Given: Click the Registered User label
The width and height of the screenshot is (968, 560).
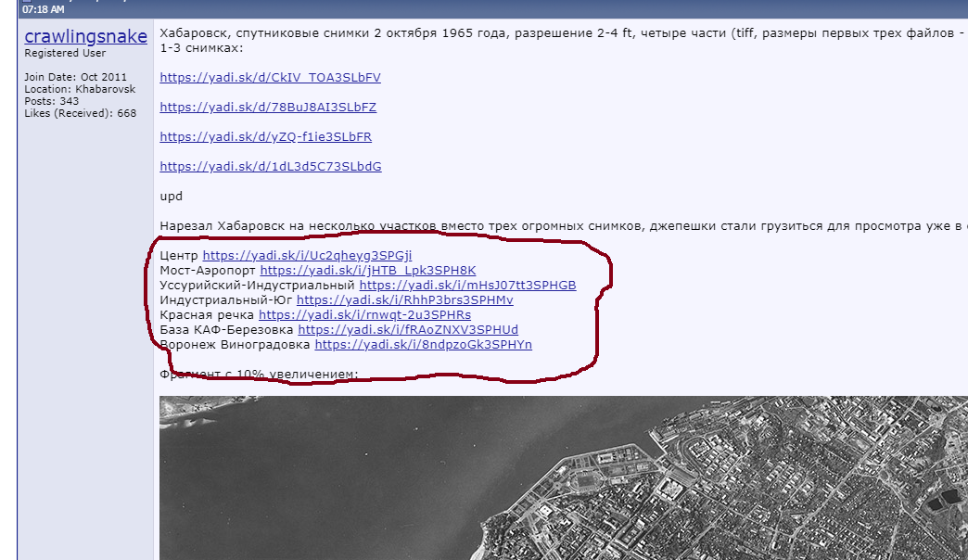Looking at the screenshot, I should click(x=65, y=54).
